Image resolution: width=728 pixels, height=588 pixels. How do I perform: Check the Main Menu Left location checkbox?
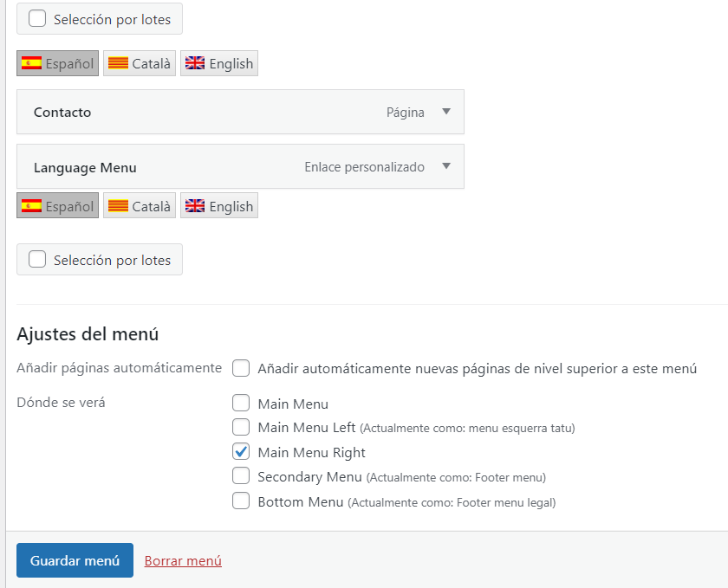241,427
